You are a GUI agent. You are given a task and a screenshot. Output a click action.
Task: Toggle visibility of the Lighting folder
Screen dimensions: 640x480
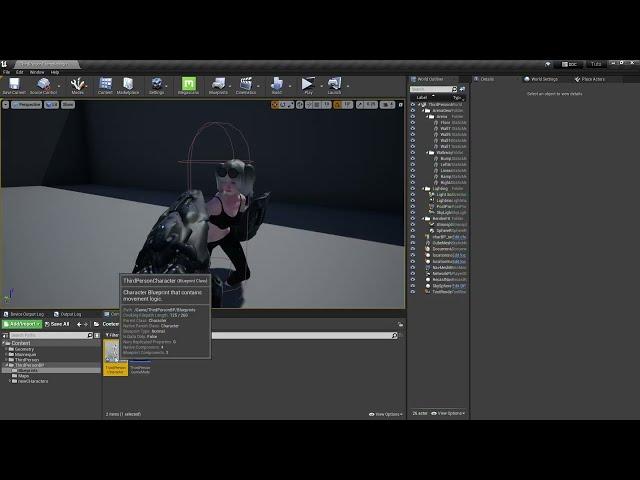coord(413,189)
